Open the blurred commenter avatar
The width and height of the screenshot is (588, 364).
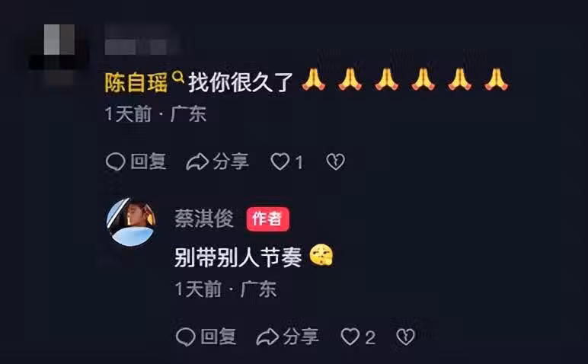click(59, 48)
